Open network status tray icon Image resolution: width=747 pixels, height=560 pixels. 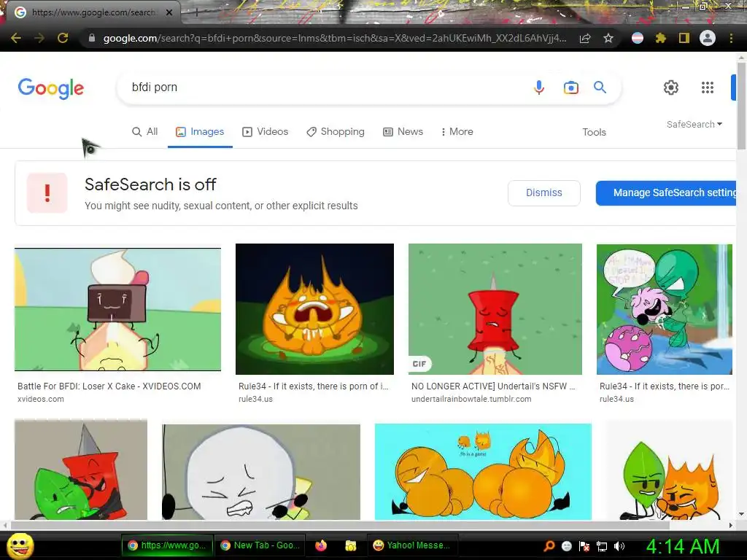pyautogui.click(x=601, y=546)
